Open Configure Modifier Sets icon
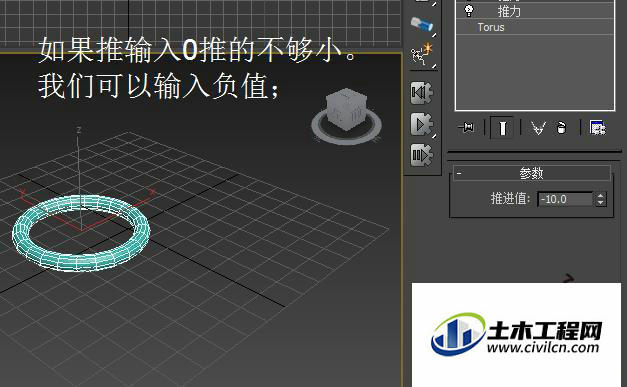The image size is (627, 387). tap(597, 128)
